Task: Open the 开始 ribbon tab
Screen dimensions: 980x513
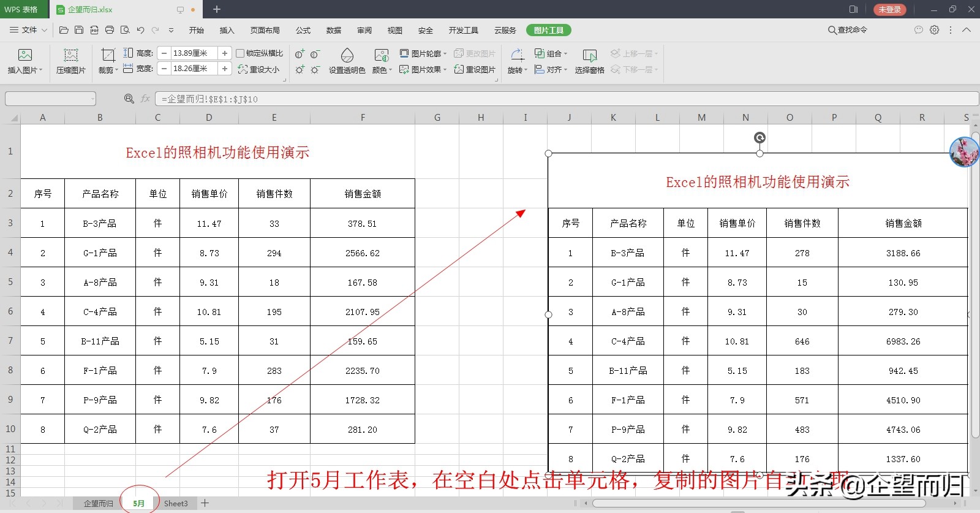Action: [x=196, y=30]
